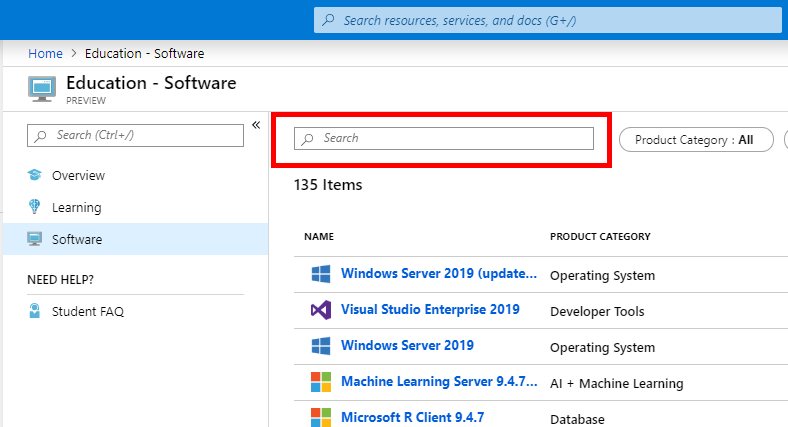Click the Overview graduation cap icon

click(35, 175)
